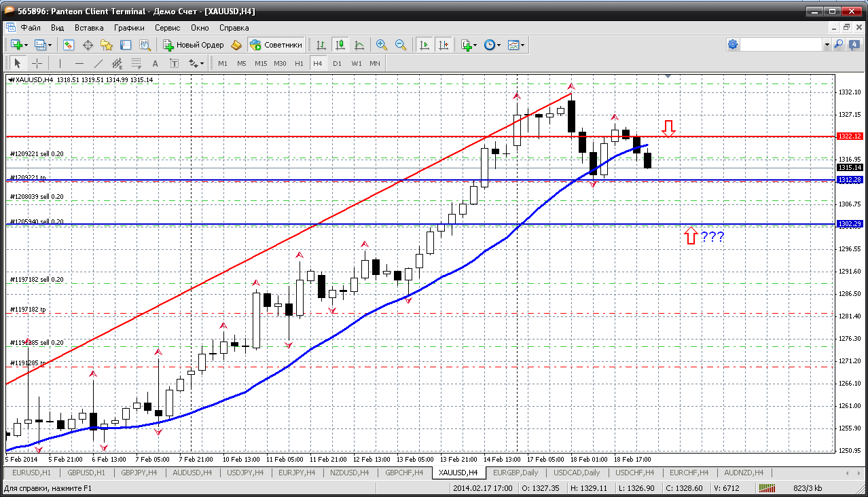Screen dimensions: 868x497
Task: Select the Text tool labeled A
Action: tap(155, 63)
